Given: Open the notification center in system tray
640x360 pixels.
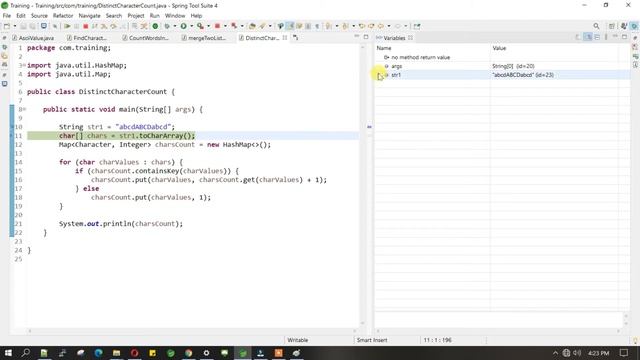Looking at the screenshot, I should pos(624,353).
